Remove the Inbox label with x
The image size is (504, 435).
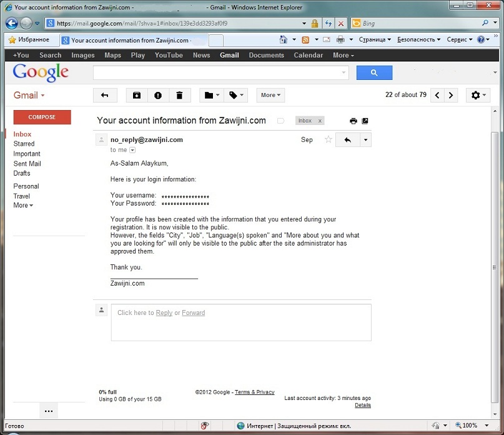tap(320, 121)
